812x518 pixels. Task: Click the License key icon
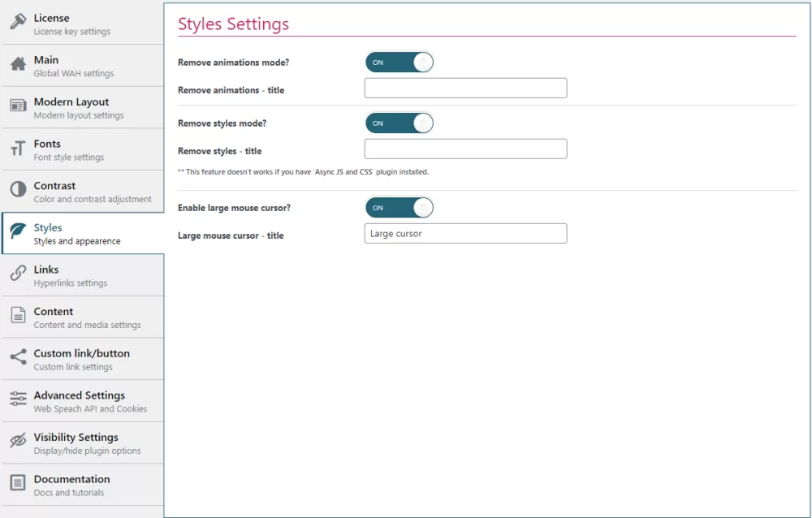(18, 18)
